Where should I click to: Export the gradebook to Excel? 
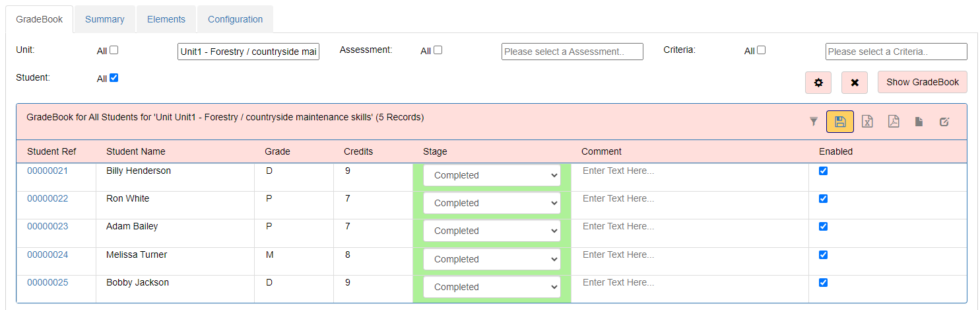(867, 122)
